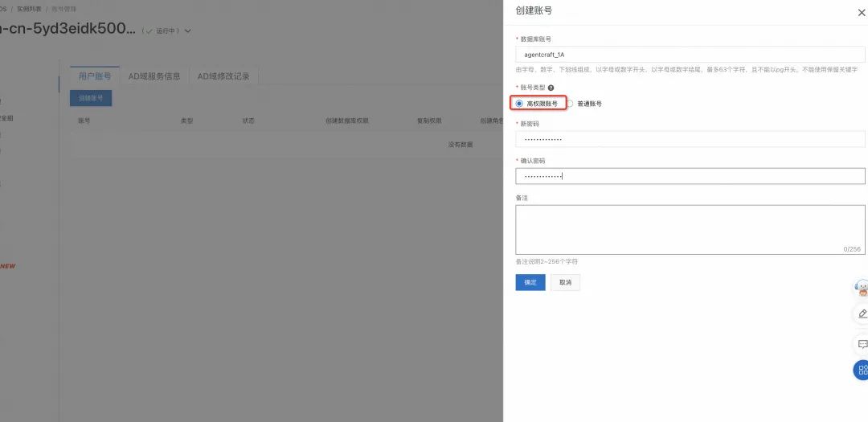Screen dimensions: 868x422
Task: Click the 取消 button
Action: click(x=565, y=282)
